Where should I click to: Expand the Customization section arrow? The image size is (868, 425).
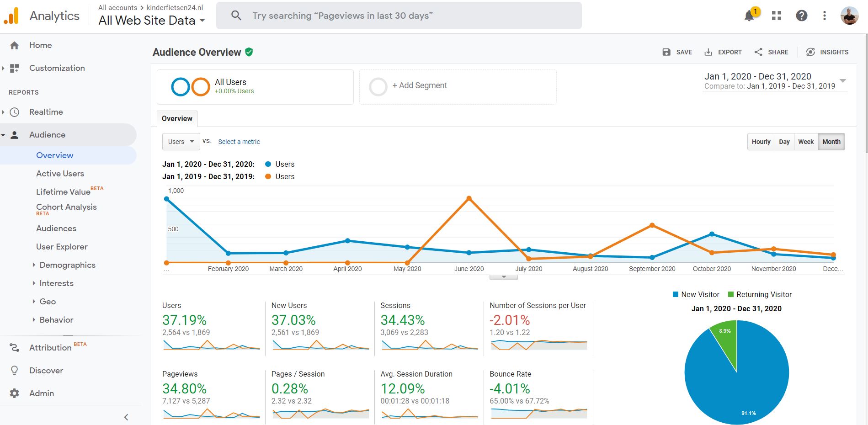tap(3, 68)
